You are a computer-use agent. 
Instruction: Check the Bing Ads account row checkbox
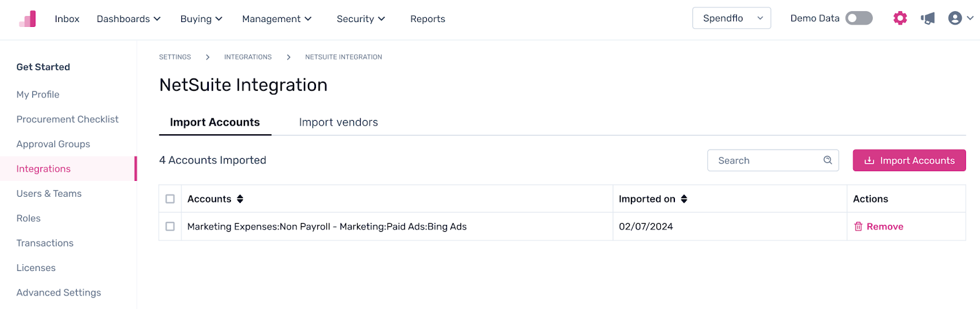pyautogui.click(x=170, y=226)
